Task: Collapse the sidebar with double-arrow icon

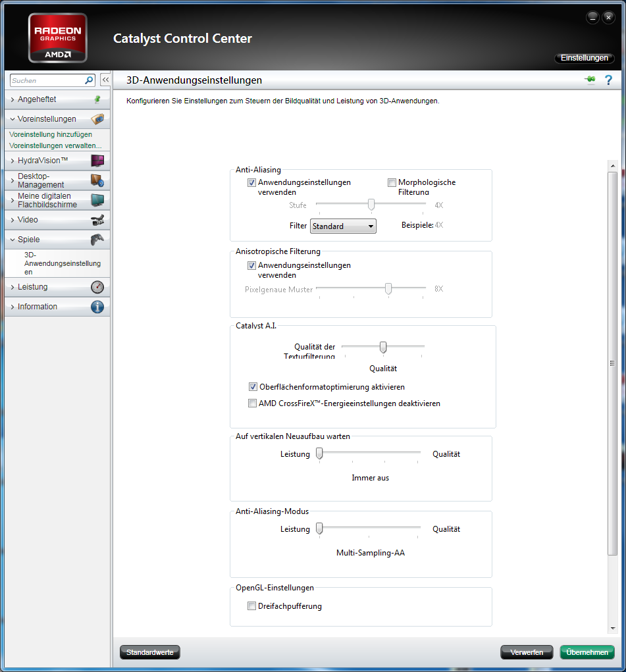Action: (x=105, y=80)
